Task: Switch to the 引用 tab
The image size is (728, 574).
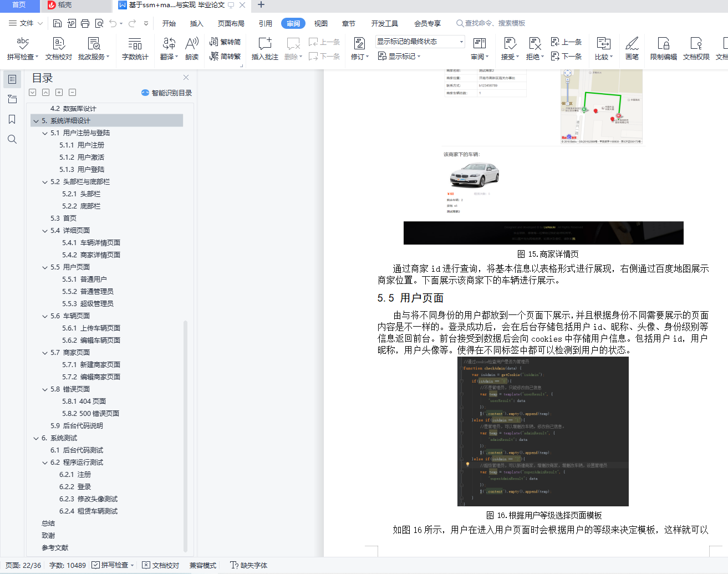Action: [x=266, y=23]
